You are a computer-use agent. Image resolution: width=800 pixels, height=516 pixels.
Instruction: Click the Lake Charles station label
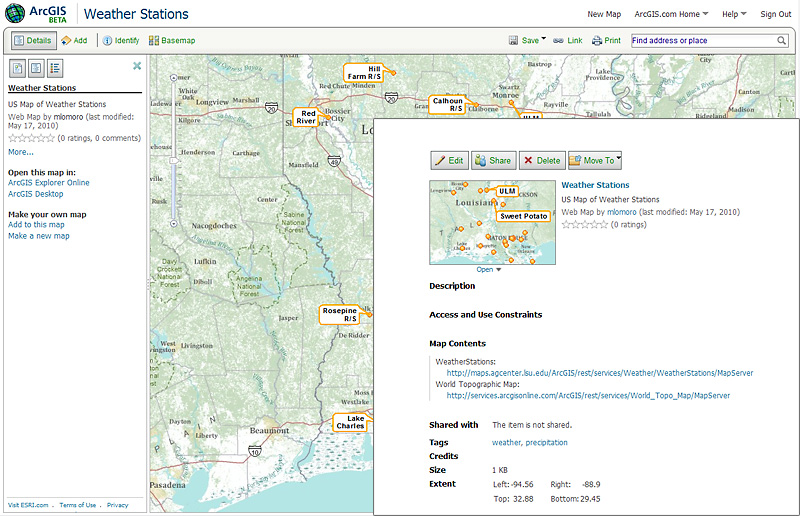pos(350,422)
